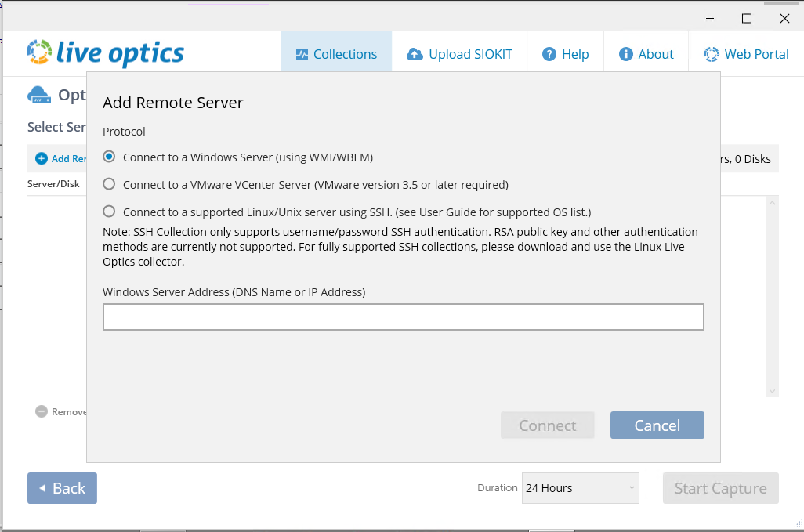Click the server list scrollbar down arrow

coord(772,391)
